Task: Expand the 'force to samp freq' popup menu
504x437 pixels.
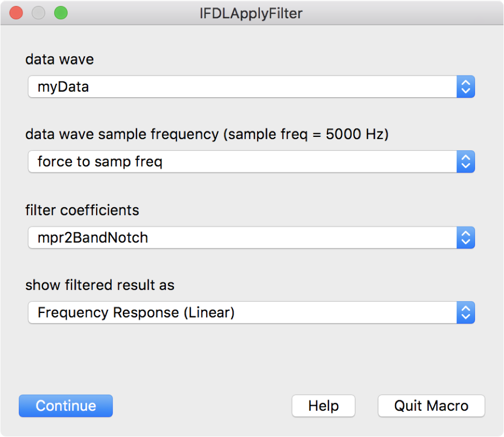Action: (x=242, y=162)
